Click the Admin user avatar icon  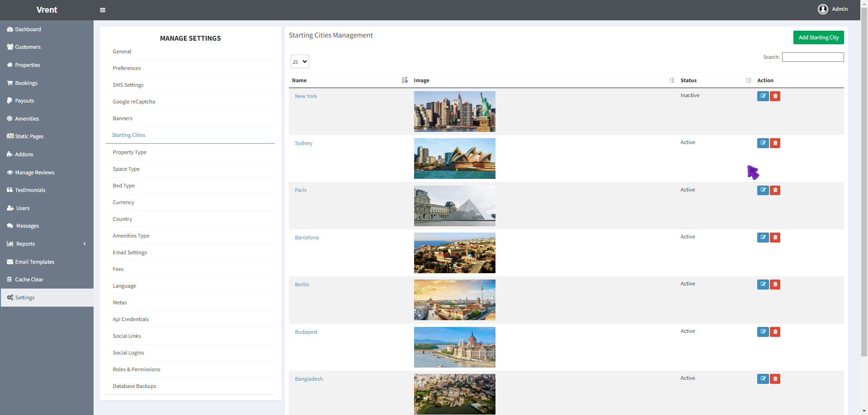[822, 9]
